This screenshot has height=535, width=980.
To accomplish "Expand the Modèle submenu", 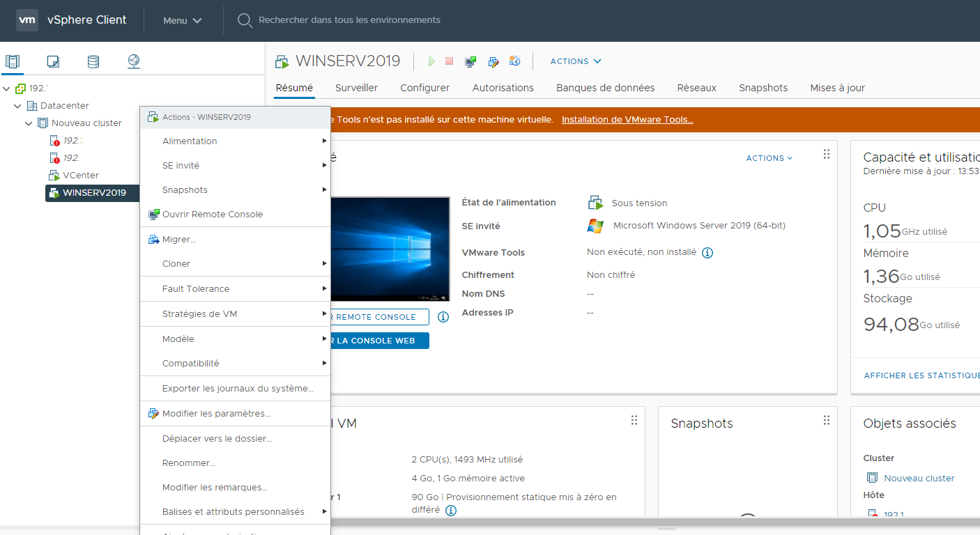I will (x=235, y=339).
